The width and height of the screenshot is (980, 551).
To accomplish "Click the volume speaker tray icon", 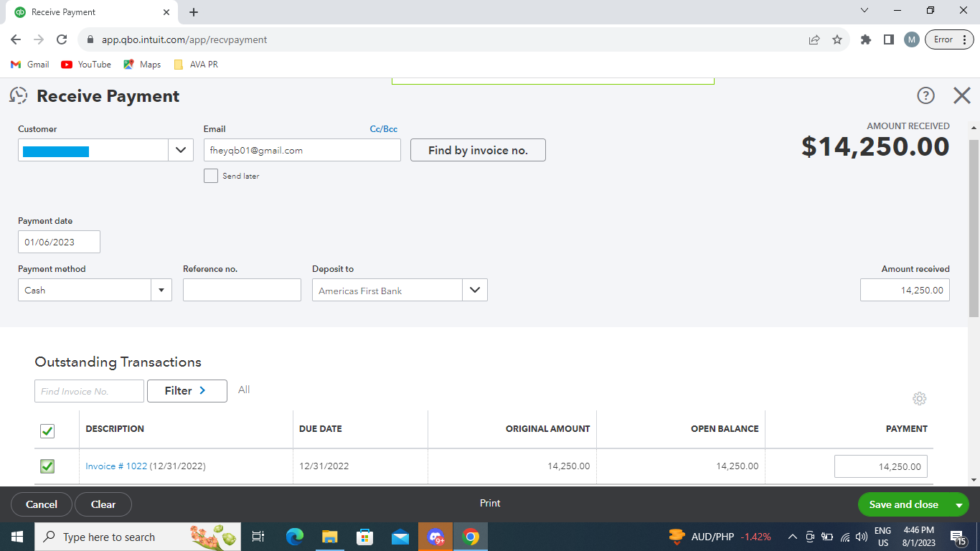I will click(862, 537).
